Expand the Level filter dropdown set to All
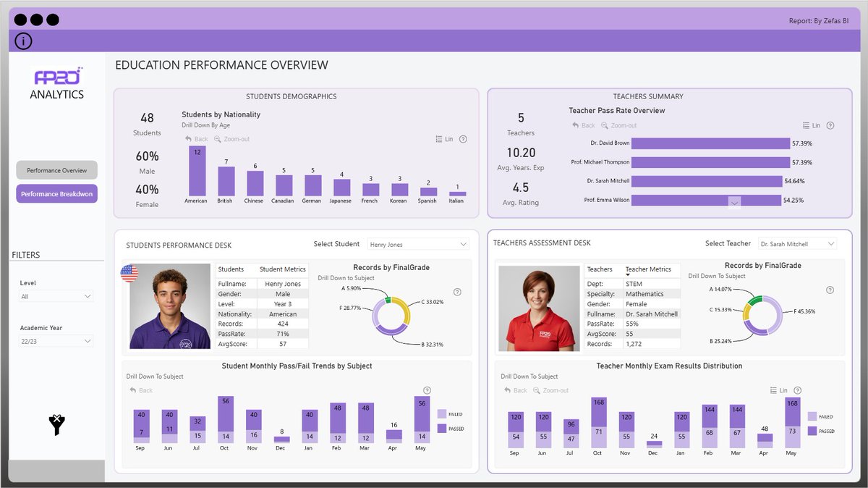Screen dimensions: 868x488 tap(56, 295)
